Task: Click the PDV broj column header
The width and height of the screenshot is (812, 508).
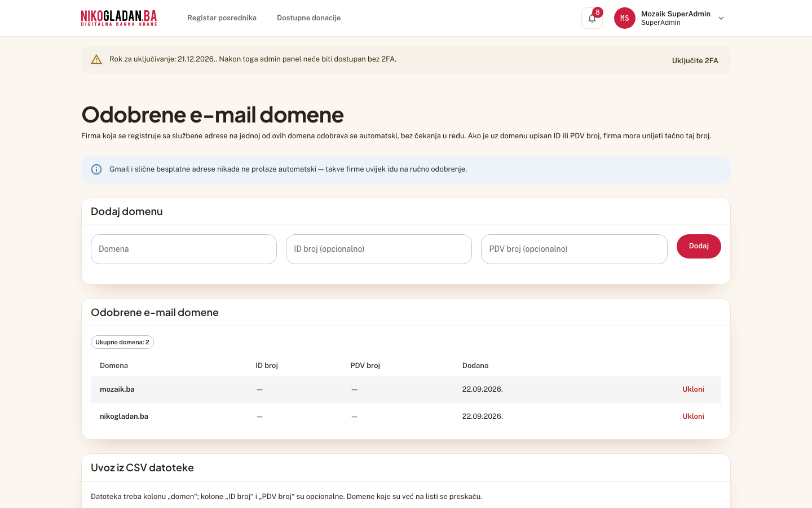Action: 365,366
